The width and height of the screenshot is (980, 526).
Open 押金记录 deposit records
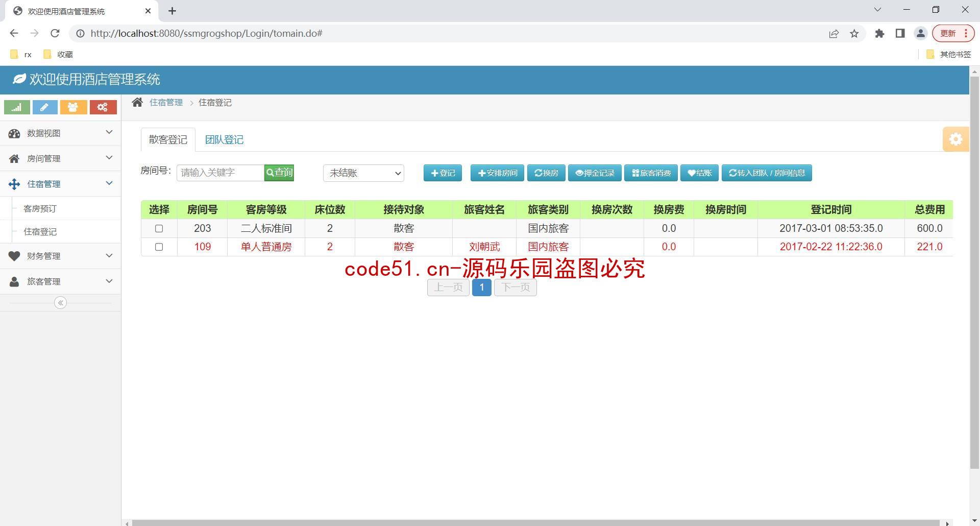coord(595,173)
